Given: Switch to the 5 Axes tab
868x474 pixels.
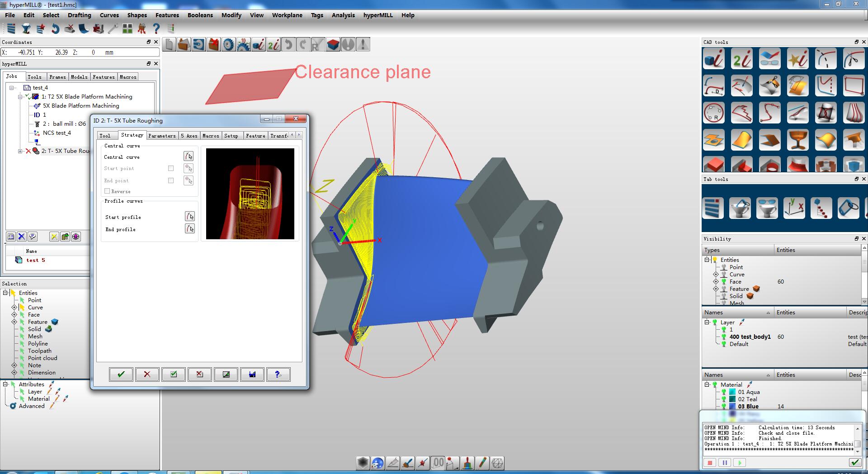Looking at the screenshot, I should (189, 136).
